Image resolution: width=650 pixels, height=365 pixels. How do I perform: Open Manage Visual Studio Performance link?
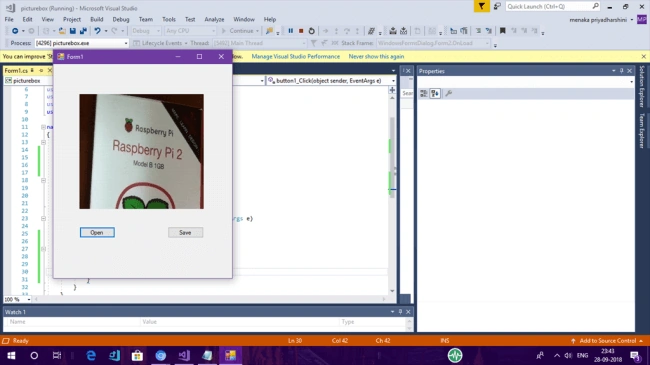[296, 56]
